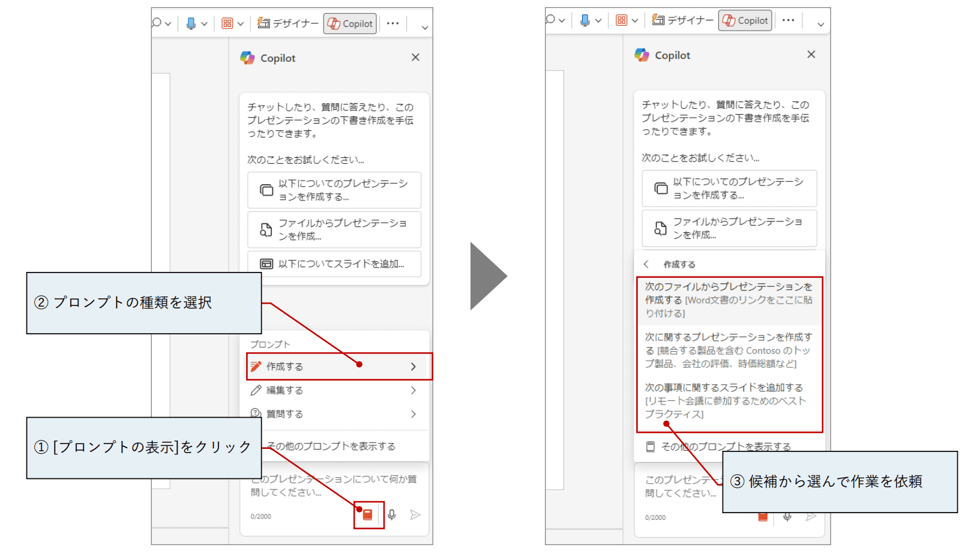This screenshot has height=554, width=980.
Task: Select prompt 次に関するプレゼンテーションを作成する
Action: [x=729, y=351]
